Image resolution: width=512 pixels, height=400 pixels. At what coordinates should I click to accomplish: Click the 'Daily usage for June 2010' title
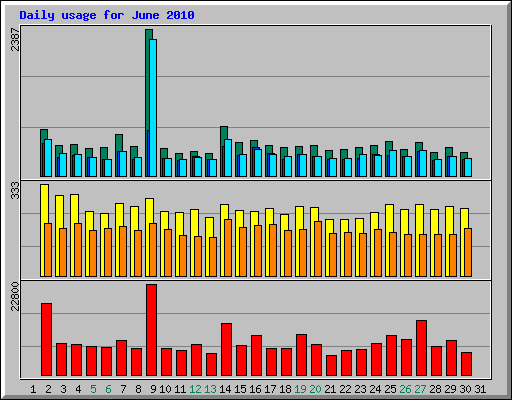click(107, 15)
